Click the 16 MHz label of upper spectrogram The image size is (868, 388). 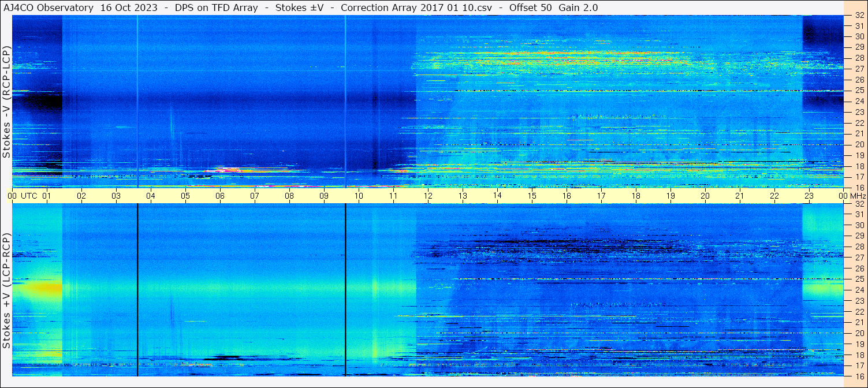tap(859, 188)
